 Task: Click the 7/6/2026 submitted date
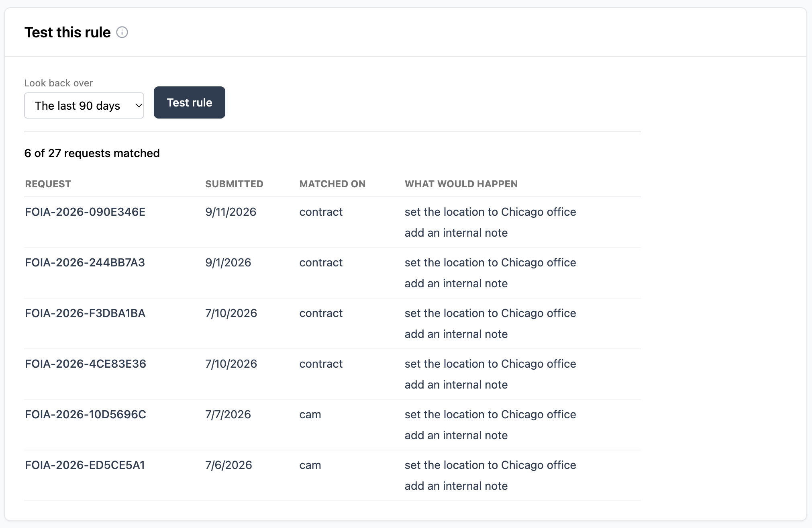point(229,465)
